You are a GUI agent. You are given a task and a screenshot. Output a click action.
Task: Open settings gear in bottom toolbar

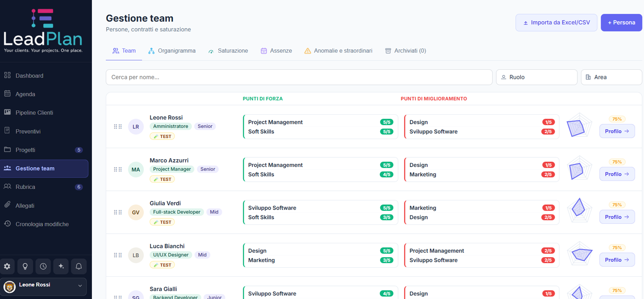click(7, 266)
